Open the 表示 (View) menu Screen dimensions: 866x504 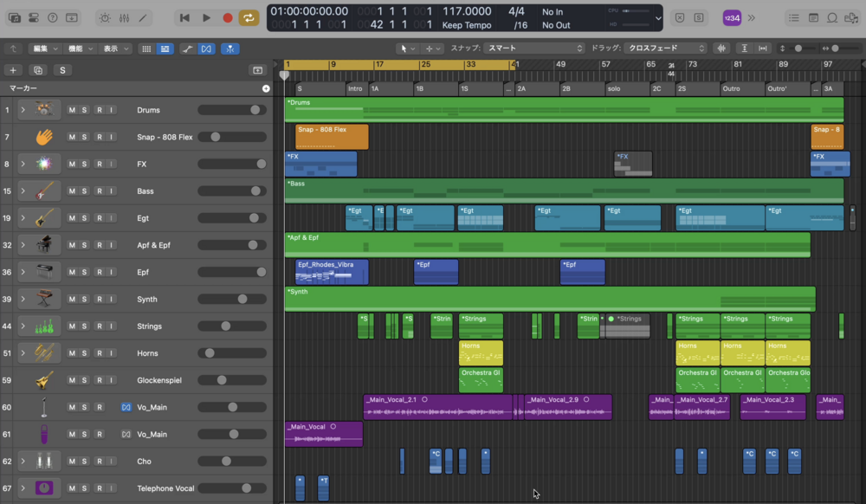pyautogui.click(x=115, y=48)
